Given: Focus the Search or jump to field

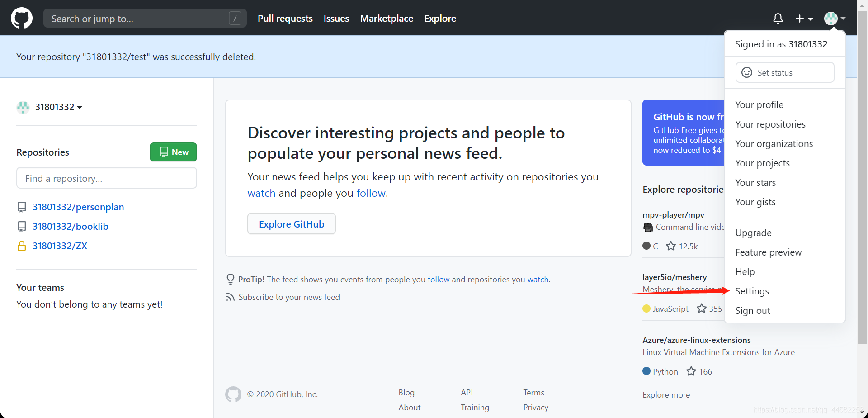Looking at the screenshot, I should point(145,19).
